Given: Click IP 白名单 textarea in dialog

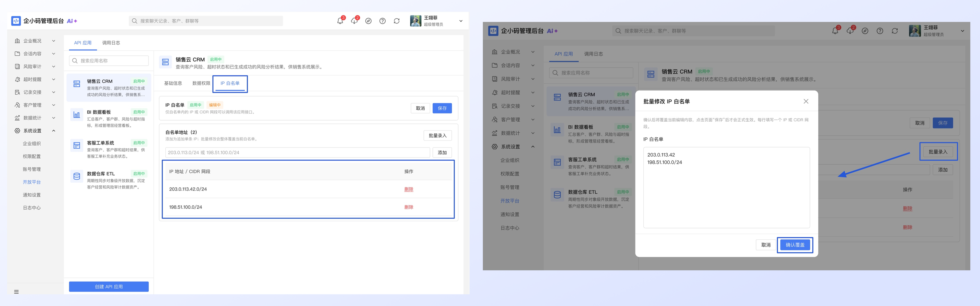Looking at the screenshot, I should click(x=726, y=187).
